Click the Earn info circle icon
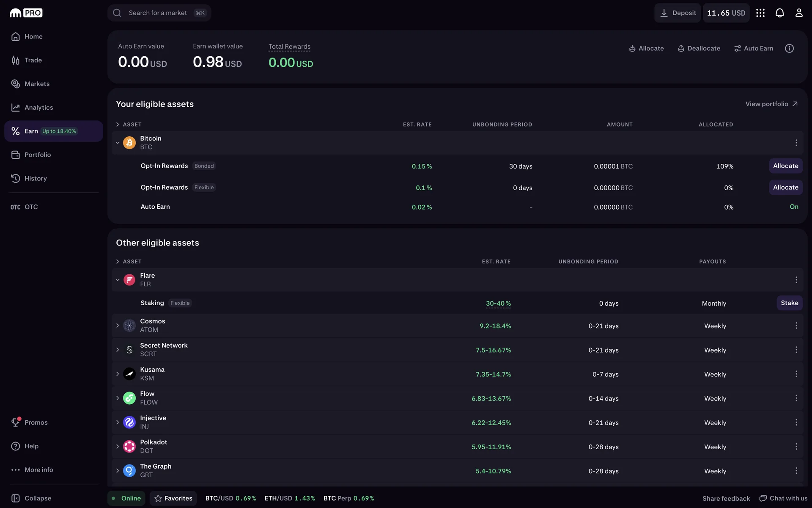This screenshot has width=812, height=508. (789, 49)
